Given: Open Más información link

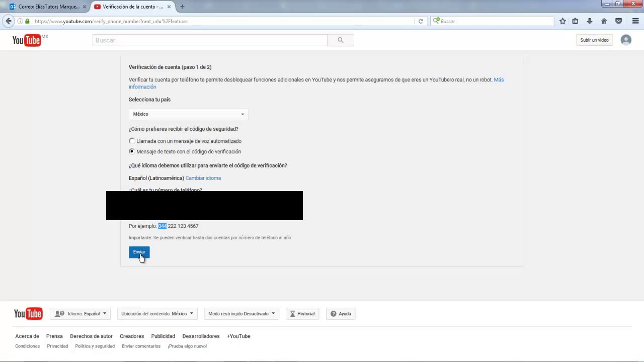Looking at the screenshot, I should (x=498, y=80).
